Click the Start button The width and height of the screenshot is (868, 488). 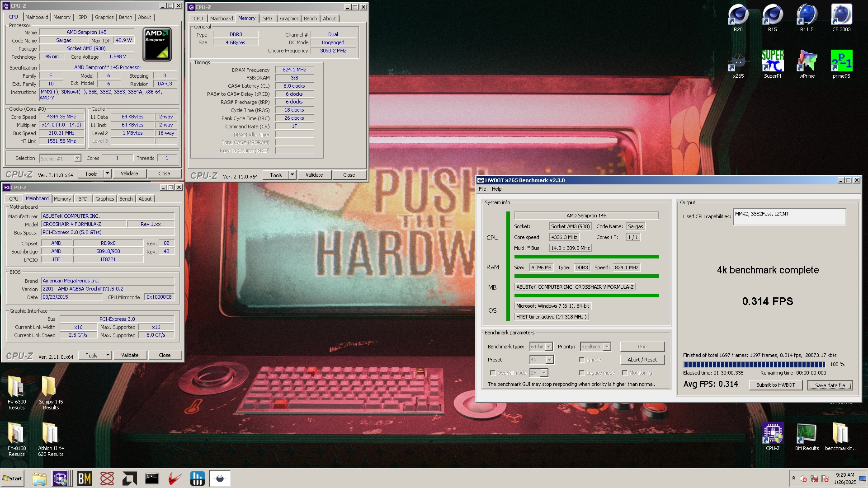pyautogui.click(x=12, y=479)
